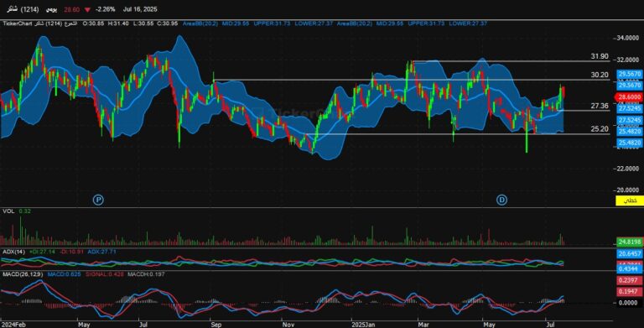
Task: Click the green 24.8198 volume value tag
Action: point(629,242)
